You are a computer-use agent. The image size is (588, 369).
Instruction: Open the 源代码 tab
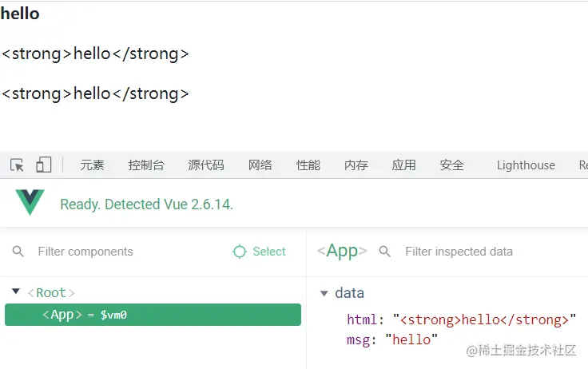coord(206,165)
